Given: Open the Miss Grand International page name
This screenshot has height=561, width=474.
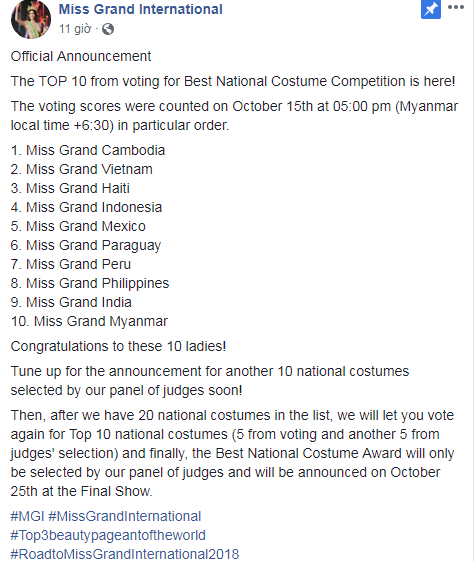Looking at the screenshot, I should (141, 9).
